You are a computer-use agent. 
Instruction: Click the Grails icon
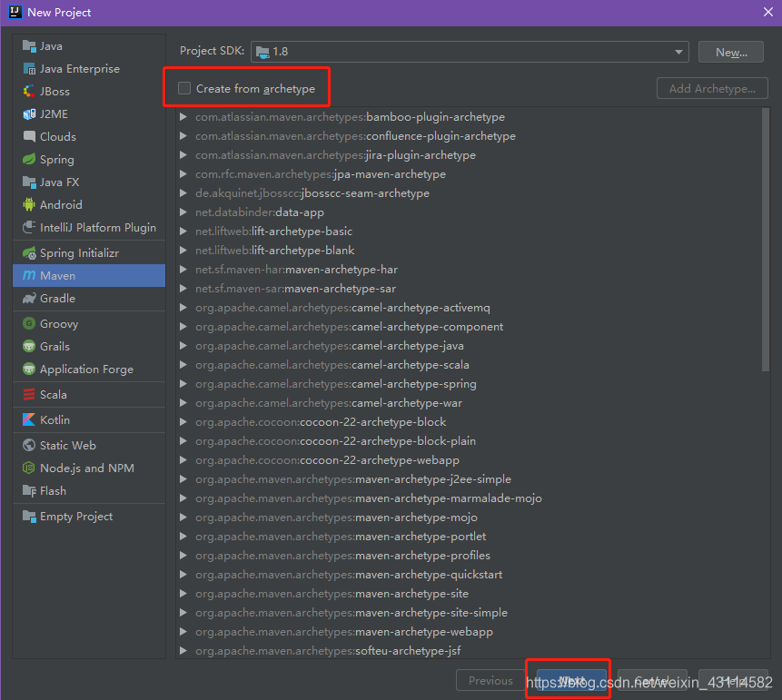pos(29,346)
